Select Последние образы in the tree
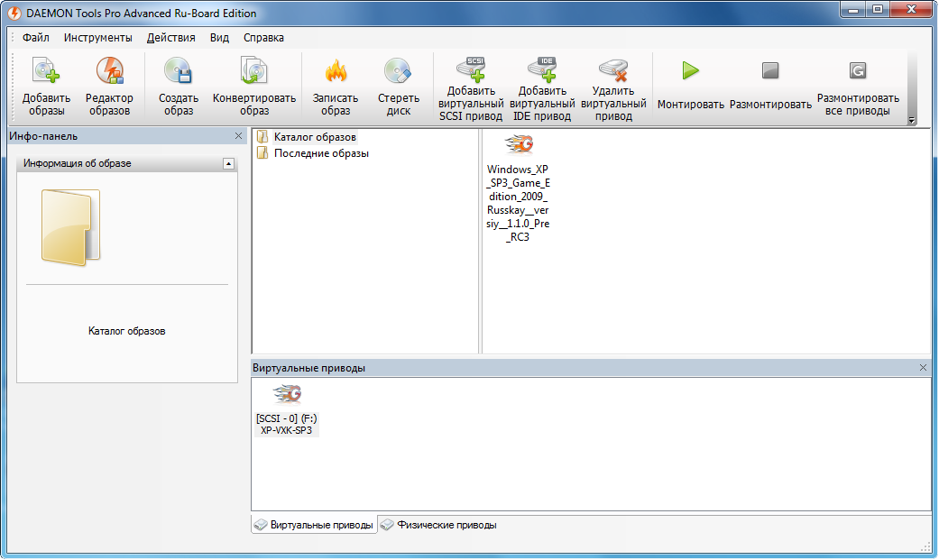The width and height of the screenshot is (939, 560). tap(322, 153)
